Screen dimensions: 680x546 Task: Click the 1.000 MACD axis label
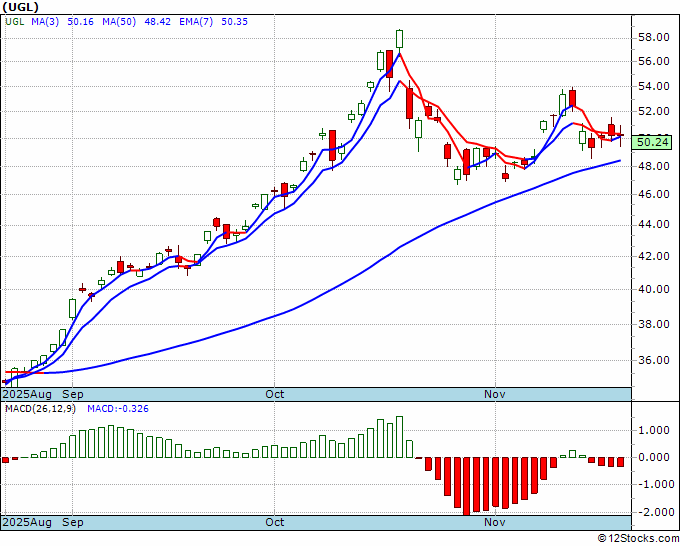(x=654, y=430)
